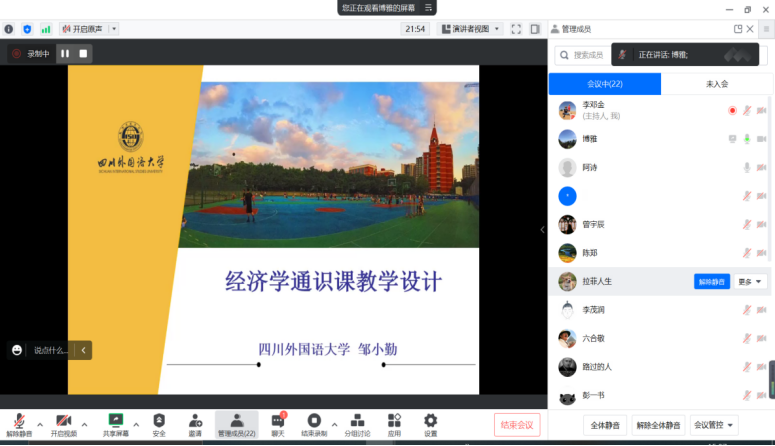Open the 安全 security shield icon

(159, 420)
